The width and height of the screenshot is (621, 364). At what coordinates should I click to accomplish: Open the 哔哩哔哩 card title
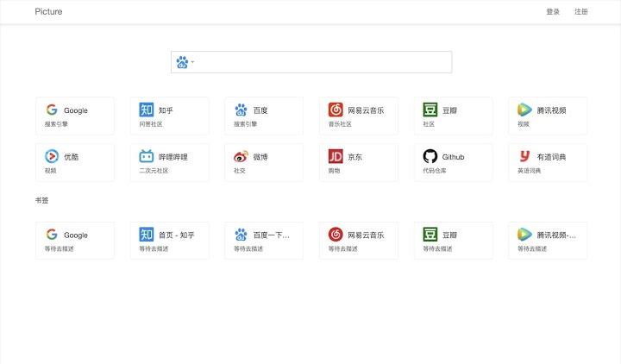pyautogui.click(x=173, y=157)
